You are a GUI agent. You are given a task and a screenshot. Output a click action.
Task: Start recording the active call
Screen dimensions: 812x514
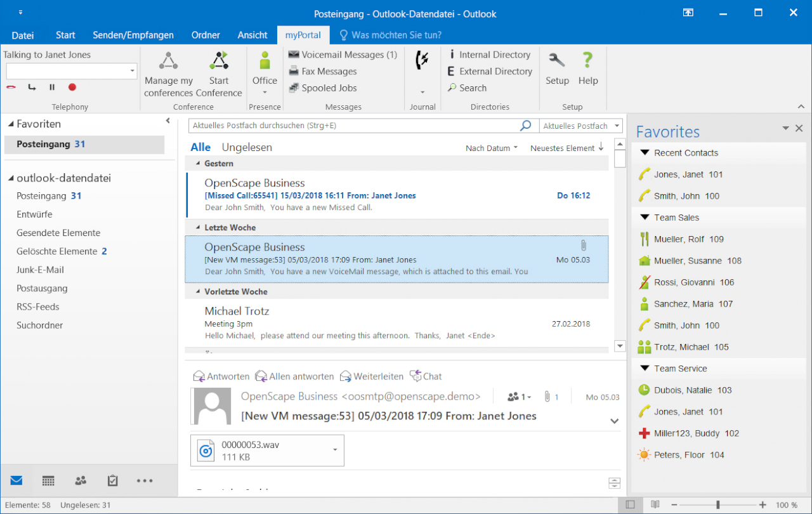click(x=70, y=87)
